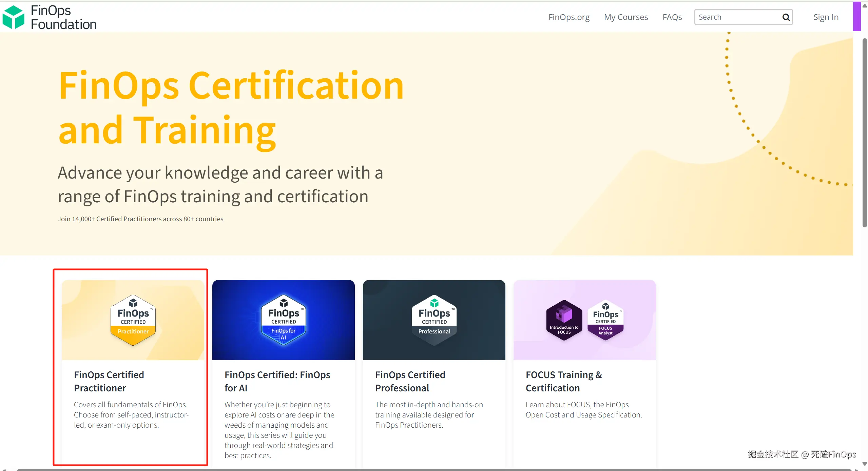The image size is (868, 471).
Task: Click the Introduction to FOCUS hexagon badge
Action: coord(564,320)
